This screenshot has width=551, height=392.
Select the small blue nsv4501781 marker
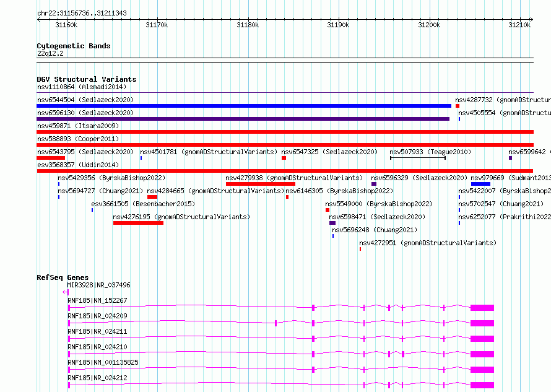pos(141,158)
